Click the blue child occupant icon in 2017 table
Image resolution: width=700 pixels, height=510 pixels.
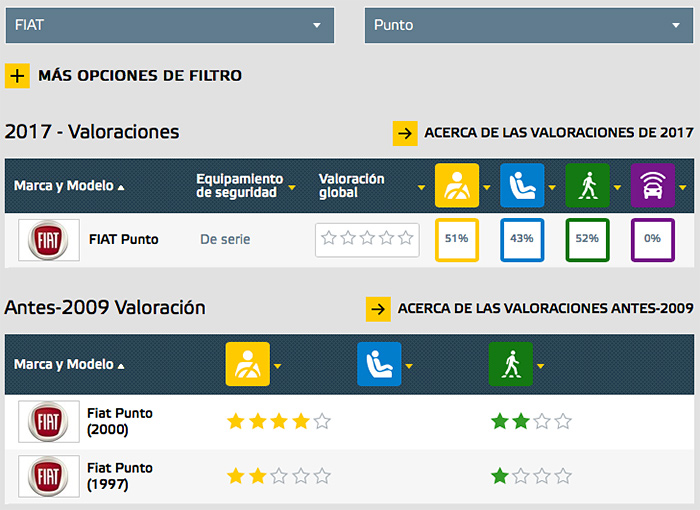coord(522,186)
